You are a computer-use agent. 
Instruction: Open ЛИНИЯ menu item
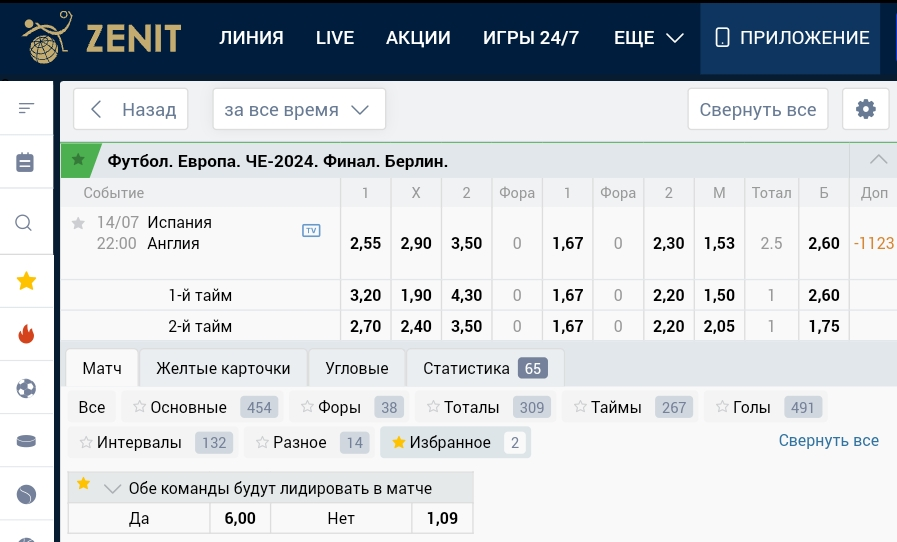(x=251, y=38)
